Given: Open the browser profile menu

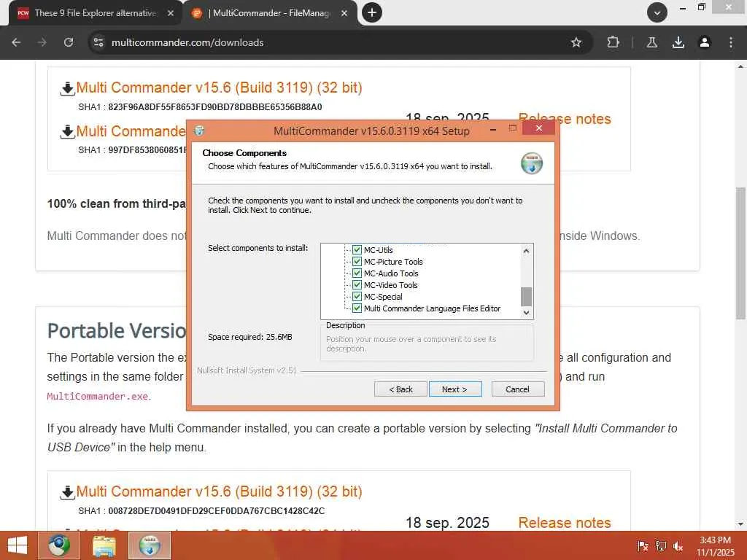Looking at the screenshot, I should 705,42.
